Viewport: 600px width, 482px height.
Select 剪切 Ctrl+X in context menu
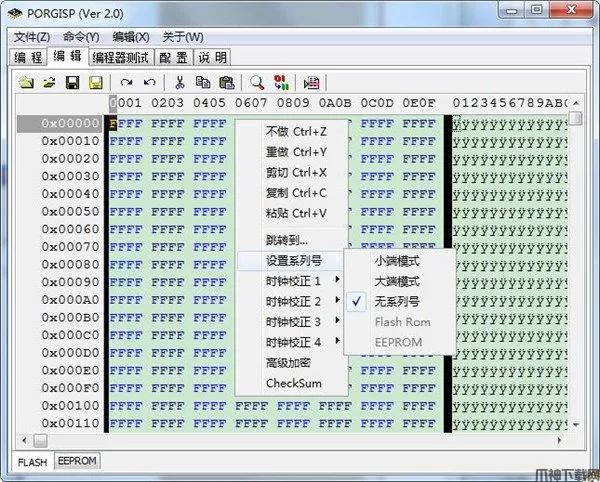pyautogui.click(x=292, y=173)
